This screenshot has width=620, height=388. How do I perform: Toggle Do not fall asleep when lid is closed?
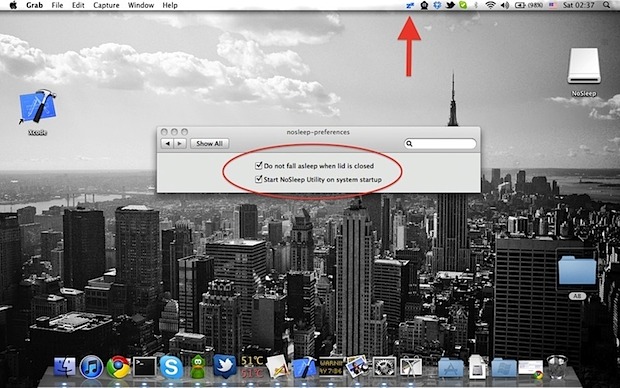(259, 165)
